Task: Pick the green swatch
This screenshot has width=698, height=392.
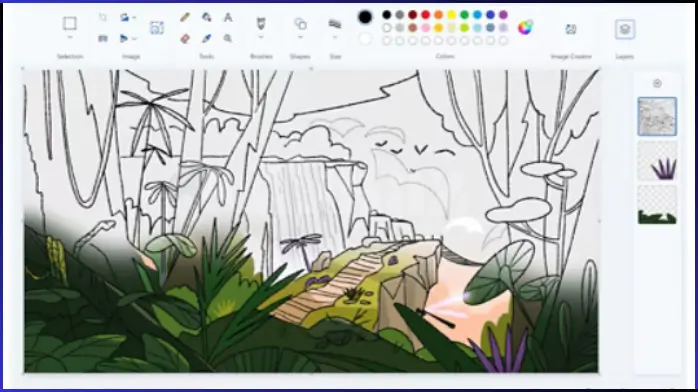Action: click(x=464, y=15)
